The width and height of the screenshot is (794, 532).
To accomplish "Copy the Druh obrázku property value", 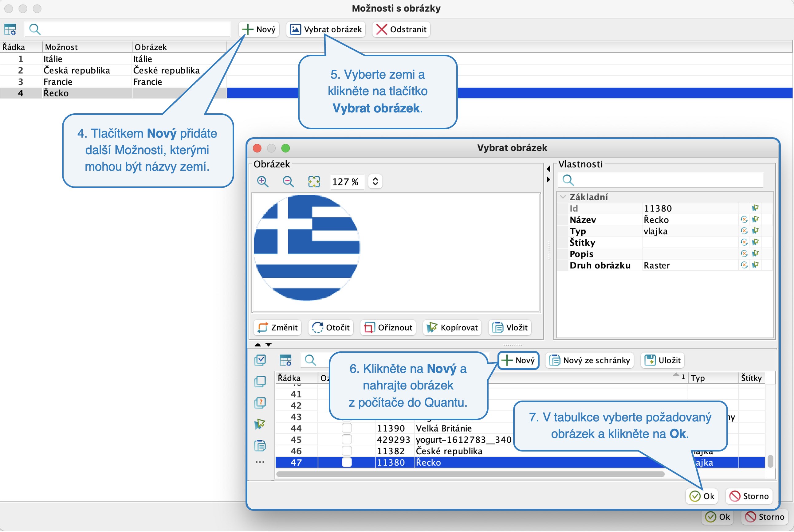I will click(x=756, y=265).
